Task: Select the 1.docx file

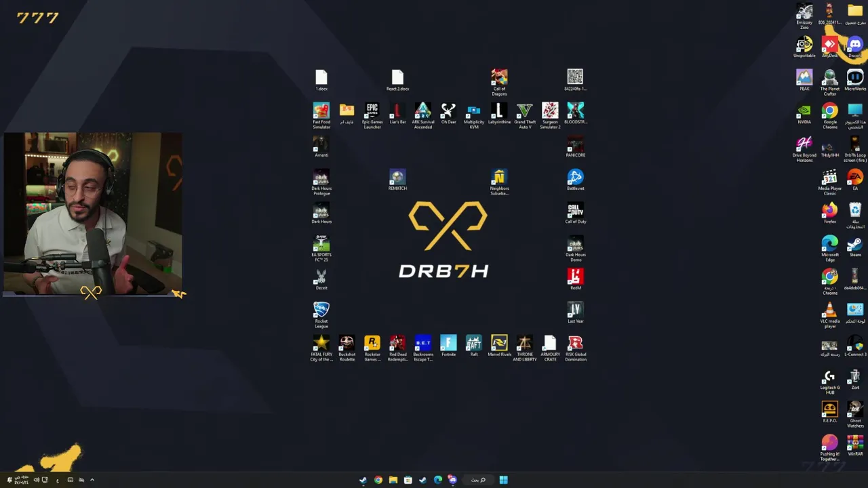Action: 321,80
